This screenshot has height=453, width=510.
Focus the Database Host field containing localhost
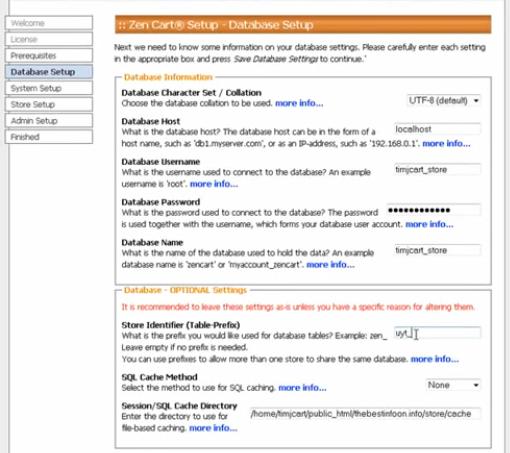pyautogui.click(x=437, y=129)
